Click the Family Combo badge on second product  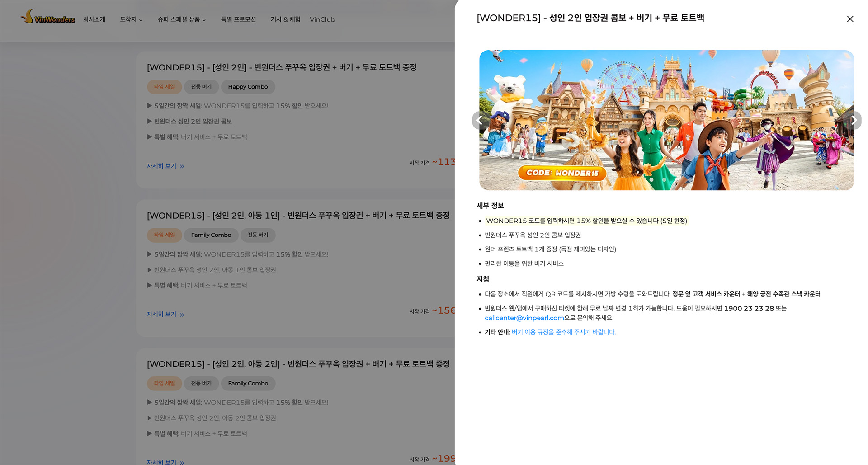[x=211, y=235]
